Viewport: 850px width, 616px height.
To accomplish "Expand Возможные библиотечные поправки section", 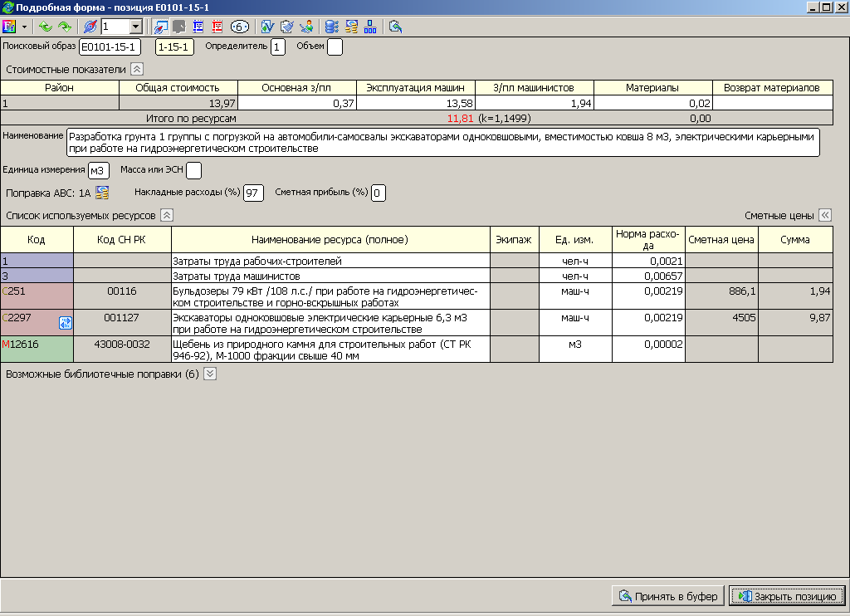I will pos(210,374).
